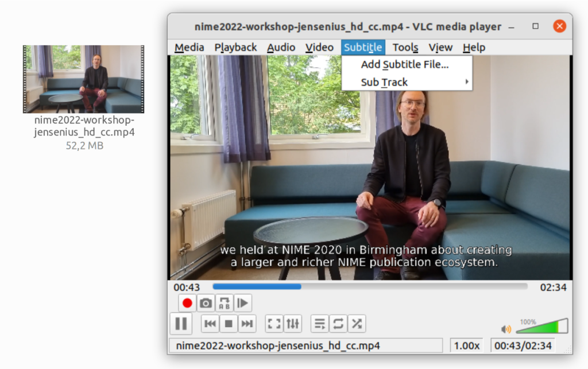Expand the Sub Track submenu
588x369 pixels.
(407, 82)
